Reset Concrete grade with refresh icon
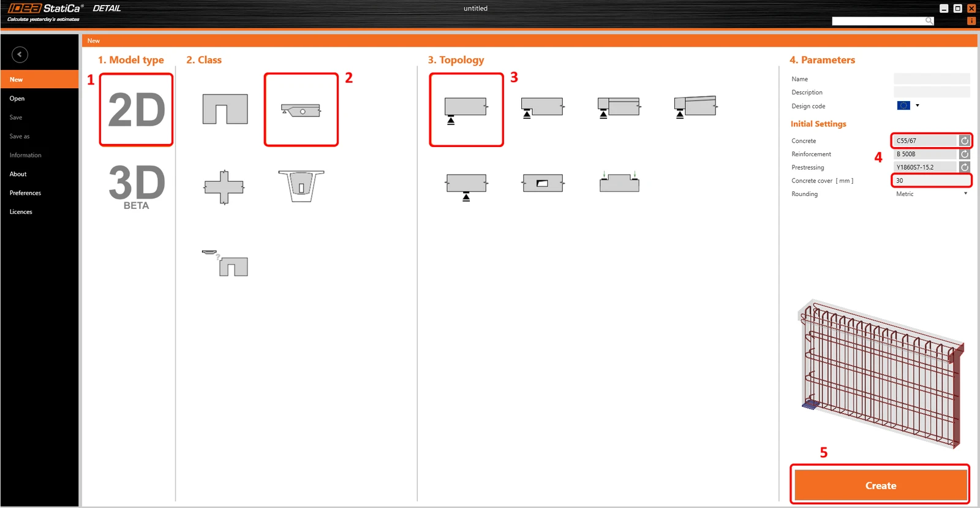This screenshot has width=980, height=508. click(965, 141)
